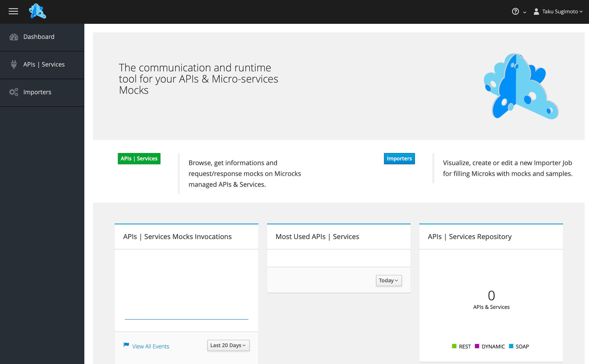Click the Browse, get informations description text

(x=245, y=174)
